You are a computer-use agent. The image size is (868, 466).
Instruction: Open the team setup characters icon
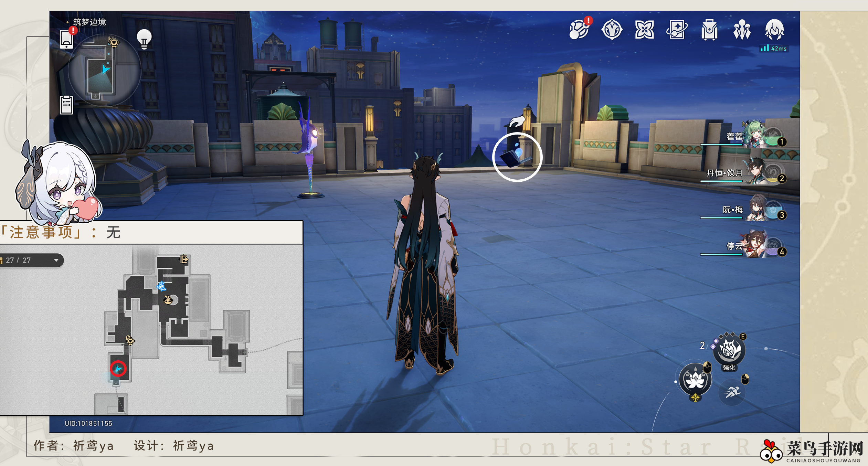tap(742, 30)
